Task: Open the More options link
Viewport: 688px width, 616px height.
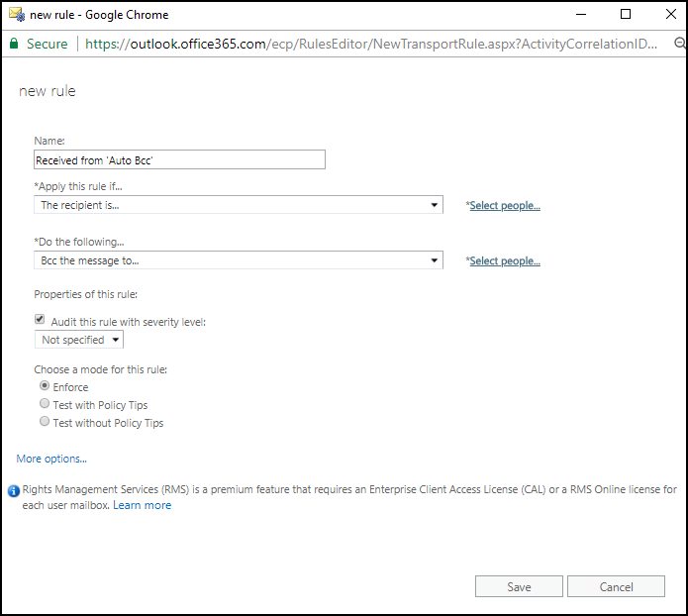Action: pyautogui.click(x=51, y=459)
